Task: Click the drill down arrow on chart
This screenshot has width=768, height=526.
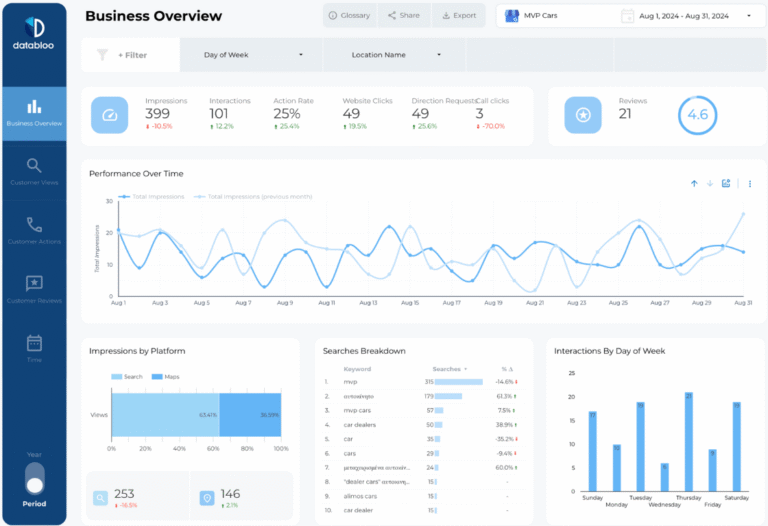Action: pyautogui.click(x=710, y=184)
